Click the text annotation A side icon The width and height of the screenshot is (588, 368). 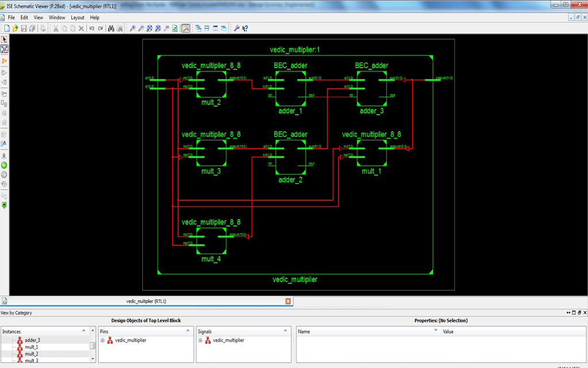(4, 144)
